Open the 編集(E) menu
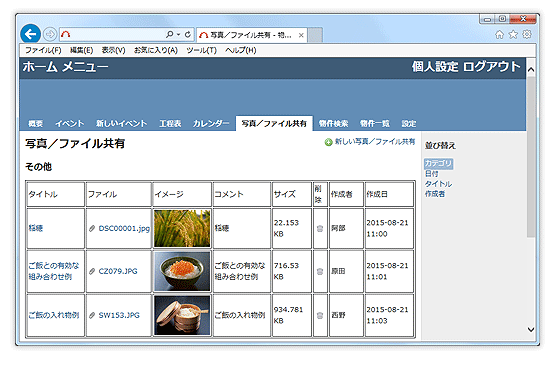The width and height of the screenshot is (560, 366). pos(81,50)
